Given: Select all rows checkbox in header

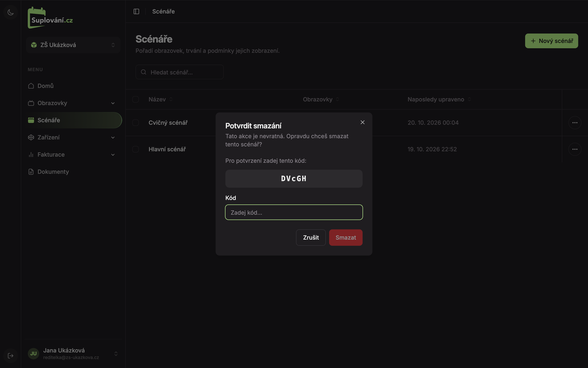Looking at the screenshot, I should point(136,99).
